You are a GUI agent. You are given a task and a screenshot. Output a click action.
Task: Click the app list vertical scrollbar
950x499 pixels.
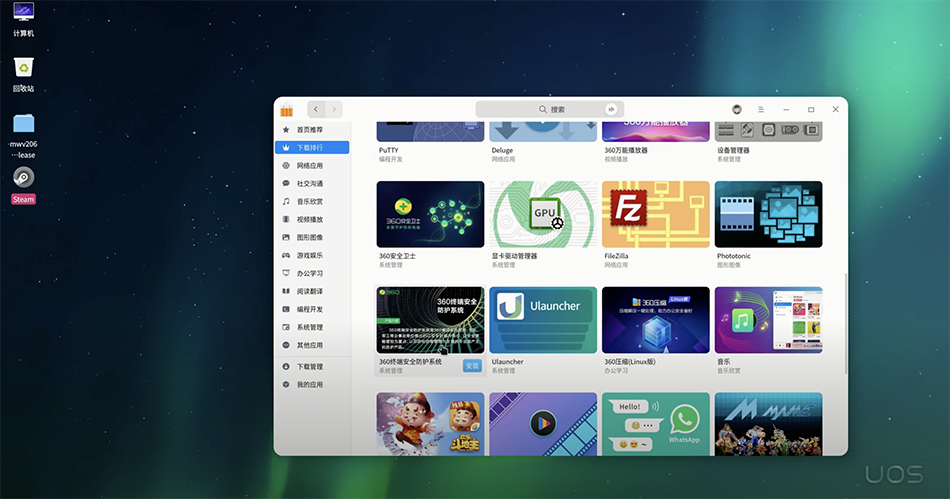click(845, 323)
